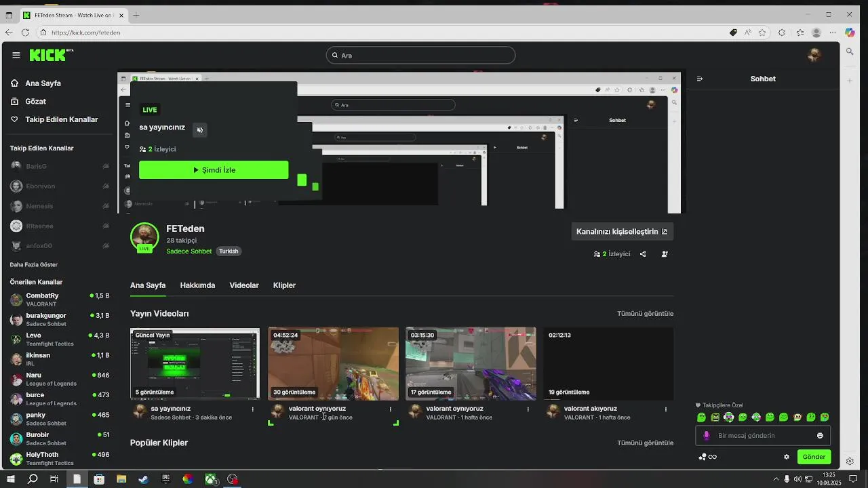Click the Ara search field
Image resolution: width=868 pixels, height=488 pixels.
click(x=420, y=56)
